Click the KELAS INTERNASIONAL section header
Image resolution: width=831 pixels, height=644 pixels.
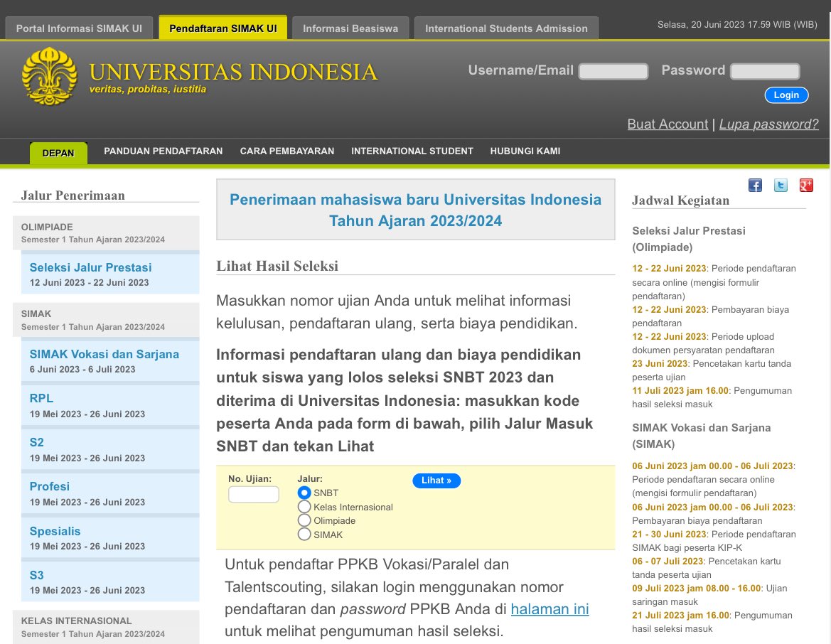coord(106,626)
